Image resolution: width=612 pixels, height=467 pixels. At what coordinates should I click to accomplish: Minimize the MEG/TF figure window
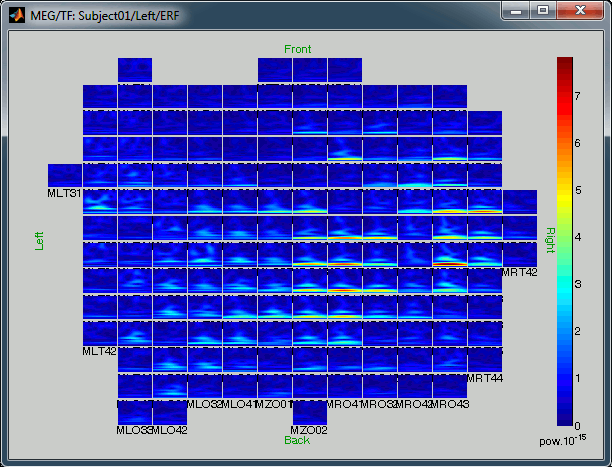click(517, 9)
